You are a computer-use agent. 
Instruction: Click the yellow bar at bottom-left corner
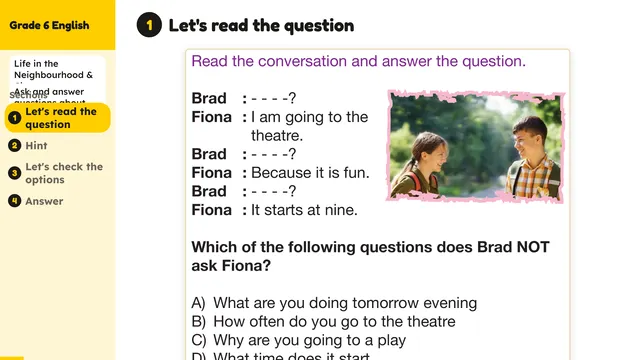(12, 358)
